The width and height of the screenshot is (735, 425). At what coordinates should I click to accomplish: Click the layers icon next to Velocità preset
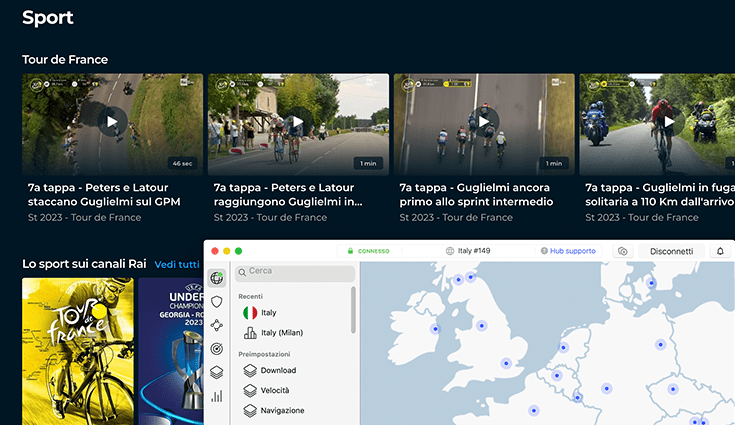click(x=250, y=390)
